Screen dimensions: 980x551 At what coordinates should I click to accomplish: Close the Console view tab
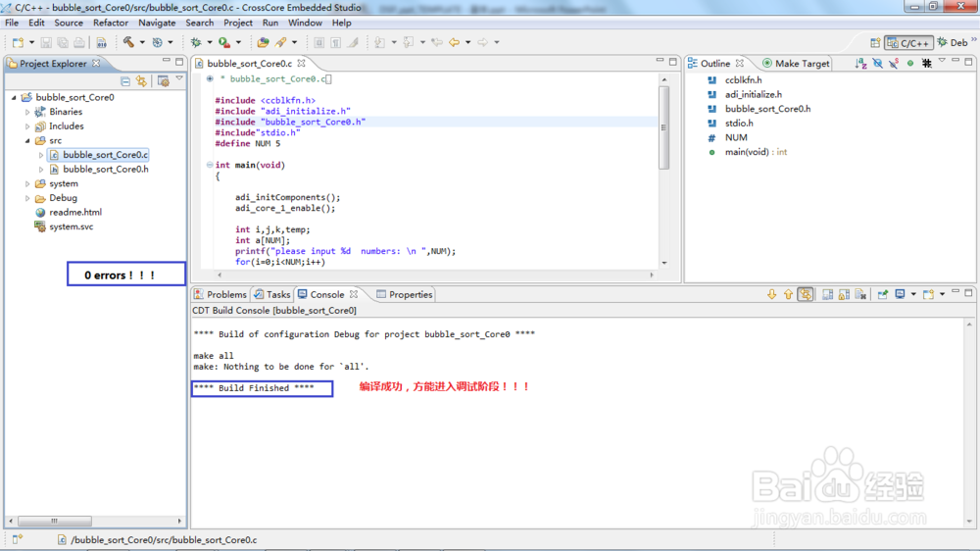click(x=354, y=294)
